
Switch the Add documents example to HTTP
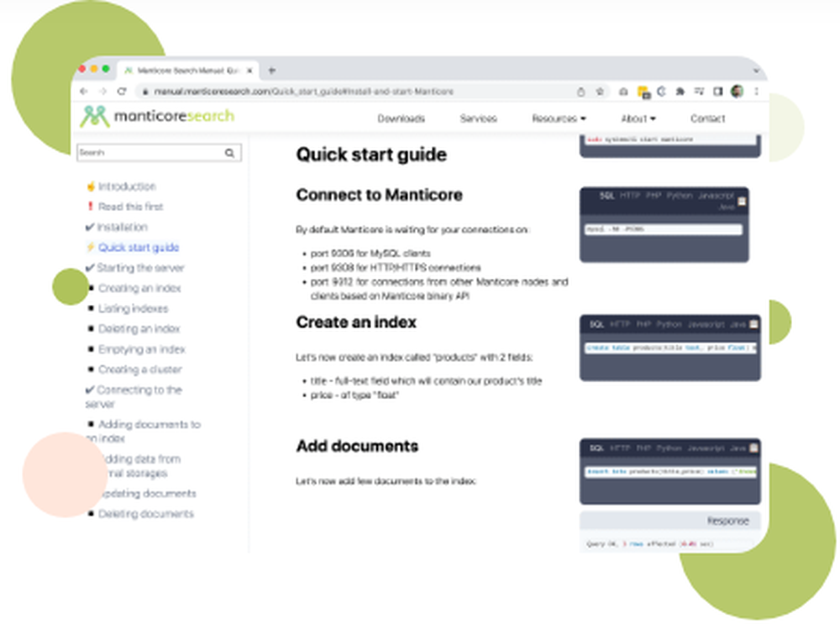(620, 448)
